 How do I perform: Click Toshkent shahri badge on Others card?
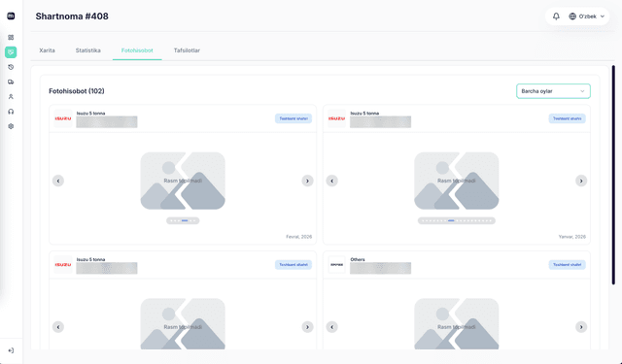568,265
